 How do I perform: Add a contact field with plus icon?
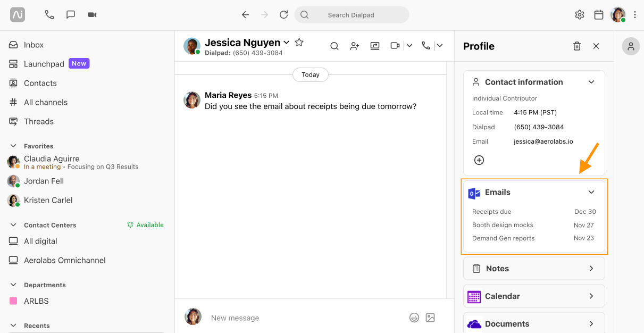[479, 160]
